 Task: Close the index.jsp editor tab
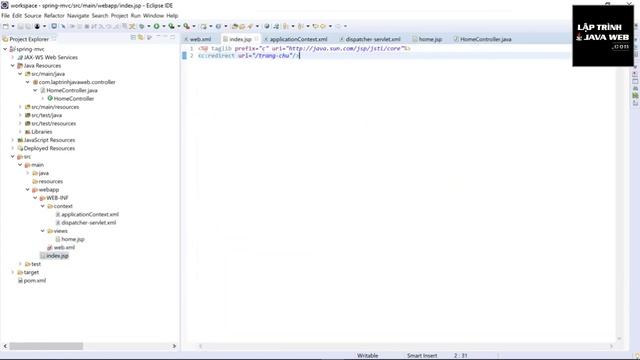pyautogui.click(x=256, y=39)
